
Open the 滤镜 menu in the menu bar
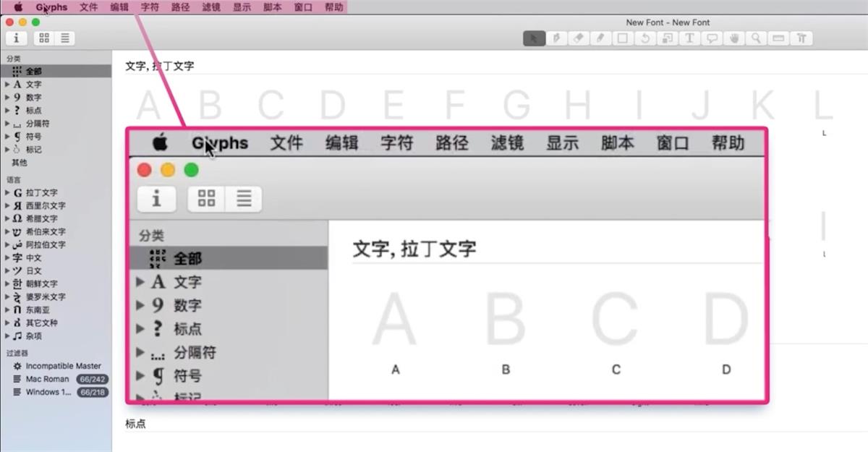click(x=210, y=7)
